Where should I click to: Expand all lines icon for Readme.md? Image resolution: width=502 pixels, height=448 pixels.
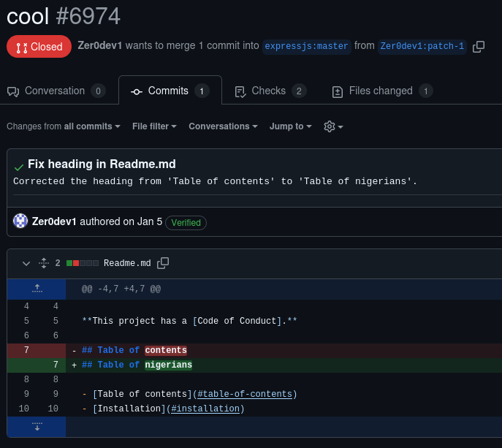tap(44, 263)
